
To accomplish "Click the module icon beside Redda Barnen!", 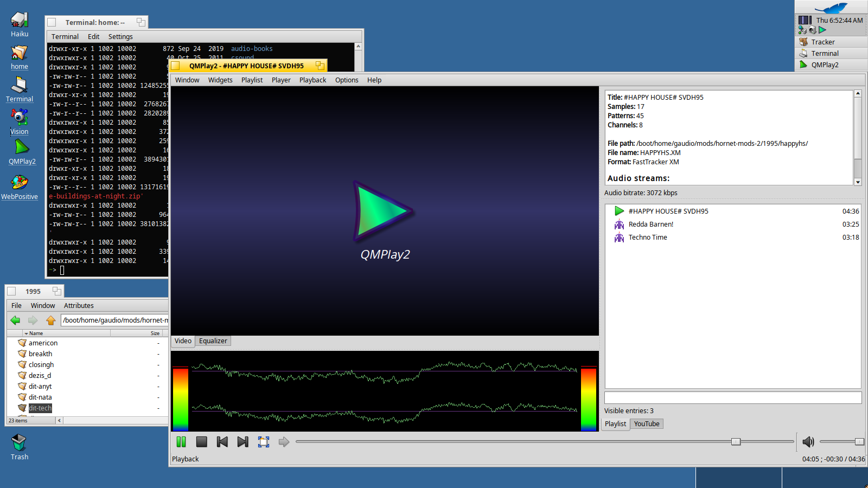I will click(619, 224).
